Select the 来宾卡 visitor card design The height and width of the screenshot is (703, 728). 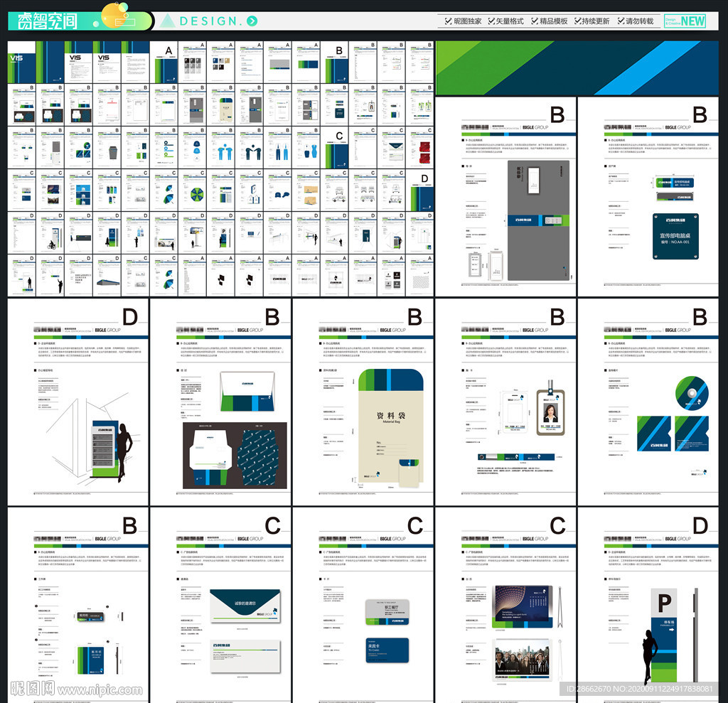[387, 650]
